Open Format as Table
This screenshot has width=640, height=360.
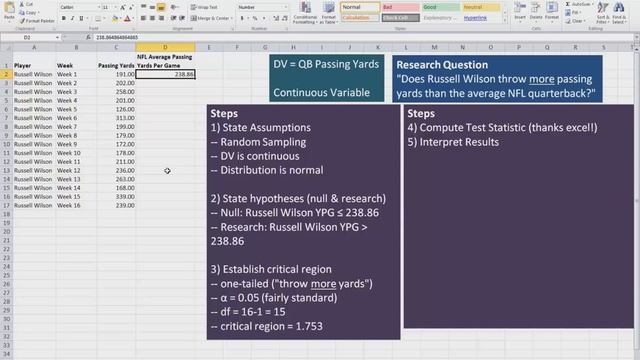[328, 12]
